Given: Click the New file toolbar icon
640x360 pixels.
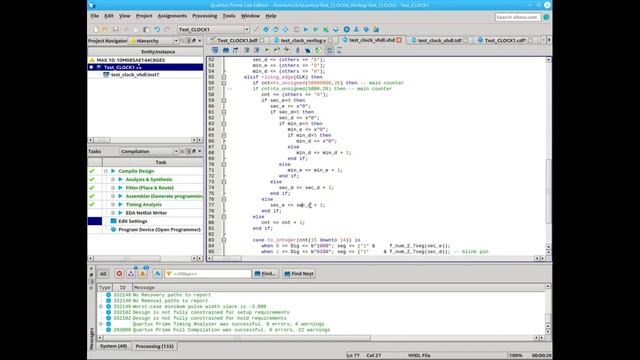Looking at the screenshot, I should (96, 29).
